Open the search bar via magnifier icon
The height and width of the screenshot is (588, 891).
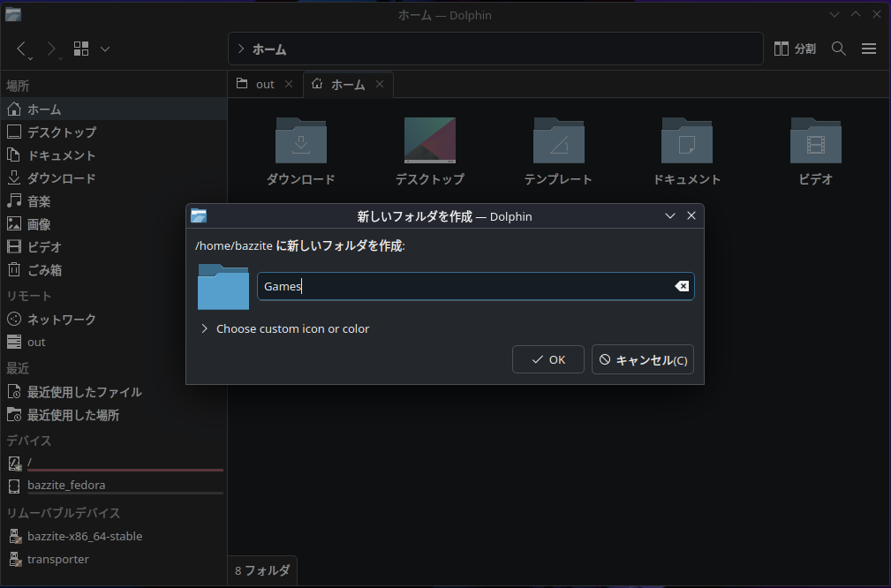[838, 49]
